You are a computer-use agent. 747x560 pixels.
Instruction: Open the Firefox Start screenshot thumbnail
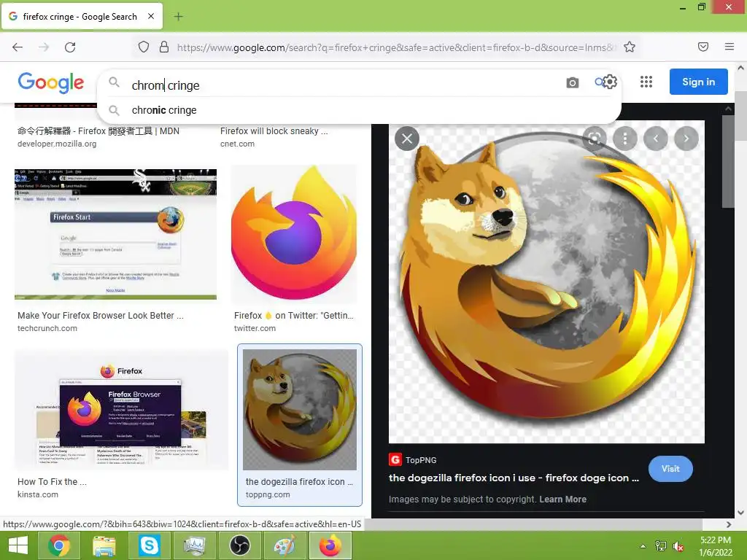click(x=116, y=234)
